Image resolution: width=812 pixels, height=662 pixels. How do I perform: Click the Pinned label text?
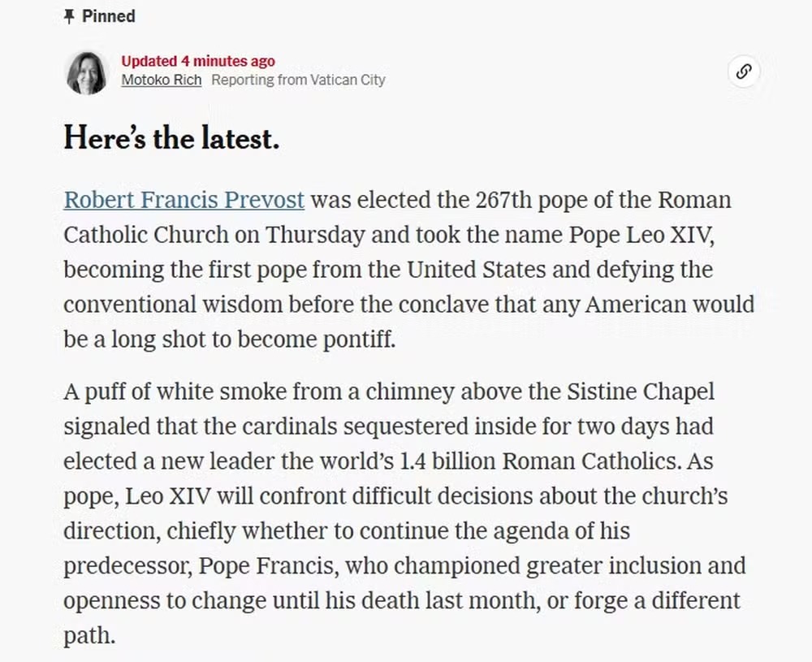[107, 15]
